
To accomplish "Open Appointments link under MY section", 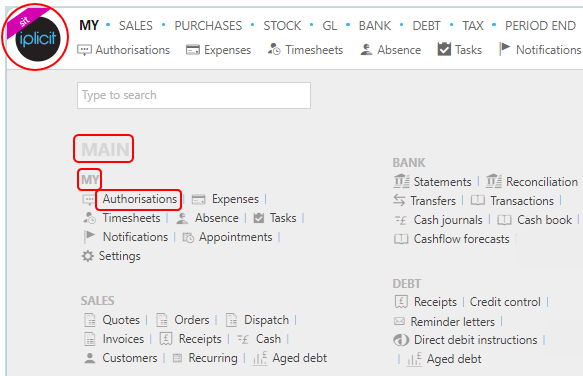I will click(x=236, y=237).
